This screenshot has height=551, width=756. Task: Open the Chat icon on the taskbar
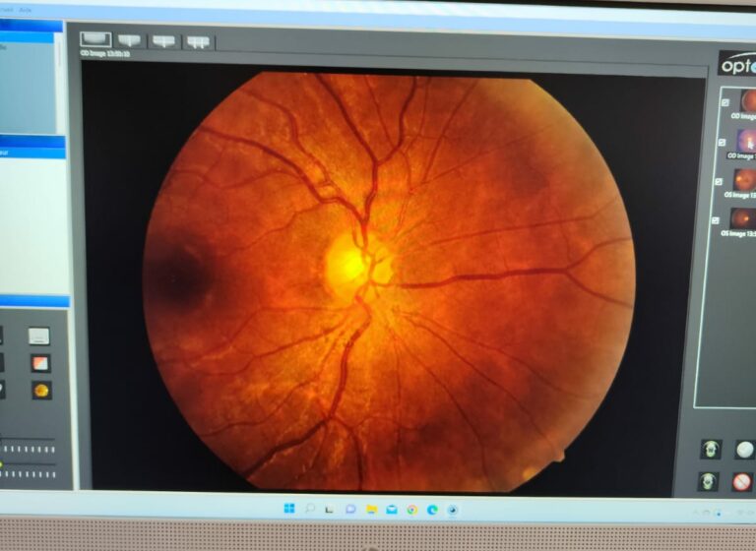(x=350, y=509)
